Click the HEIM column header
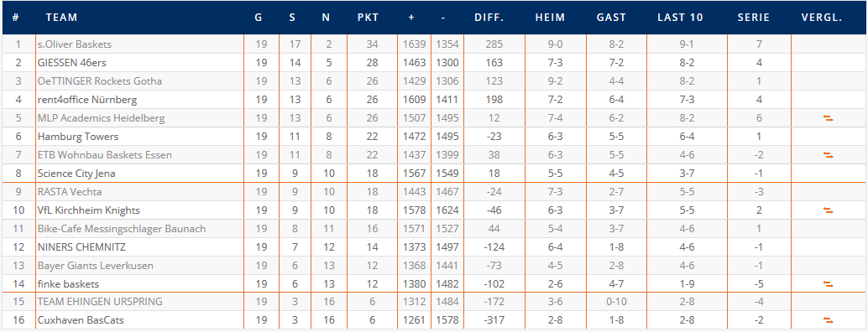The image size is (868, 332). (550, 17)
